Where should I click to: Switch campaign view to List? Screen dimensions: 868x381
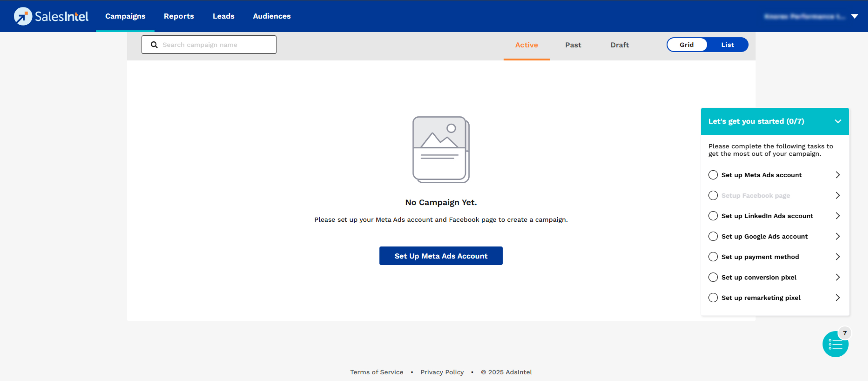pyautogui.click(x=727, y=45)
